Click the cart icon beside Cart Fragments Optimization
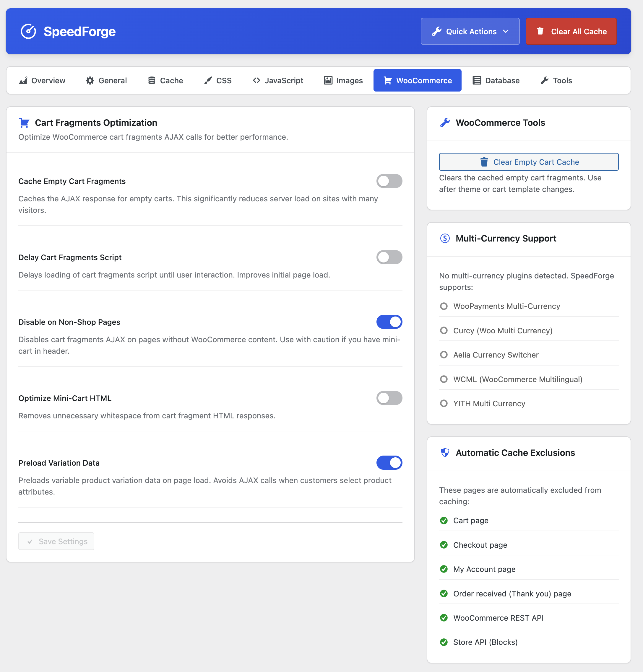The width and height of the screenshot is (643, 672). [x=24, y=123]
